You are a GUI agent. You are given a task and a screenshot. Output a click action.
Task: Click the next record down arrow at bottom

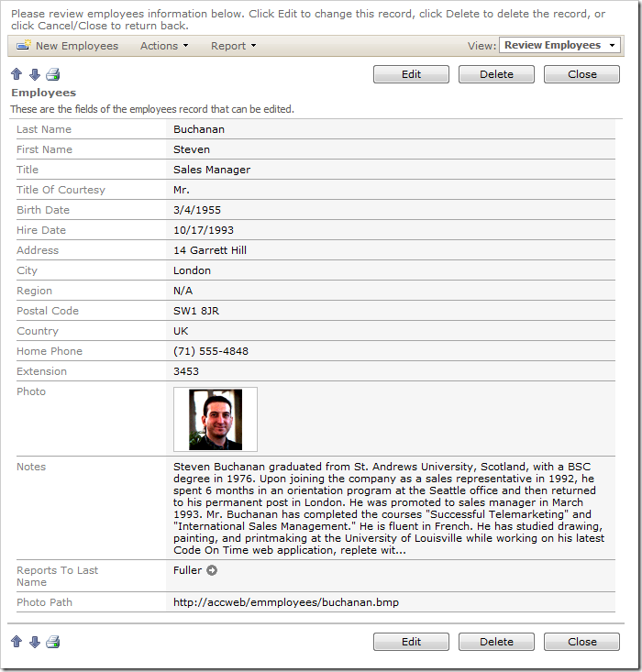(x=35, y=642)
